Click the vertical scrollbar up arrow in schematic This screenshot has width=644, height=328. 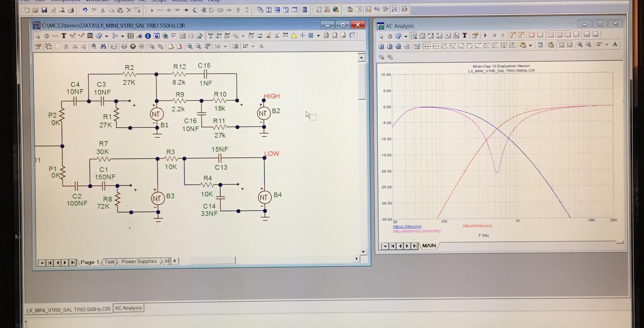(x=361, y=58)
